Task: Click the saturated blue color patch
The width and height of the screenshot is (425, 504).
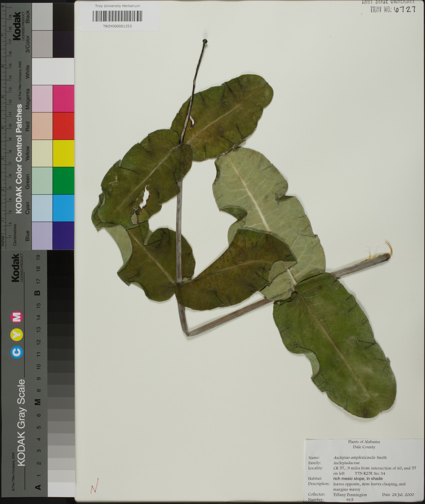Action: tap(63, 235)
